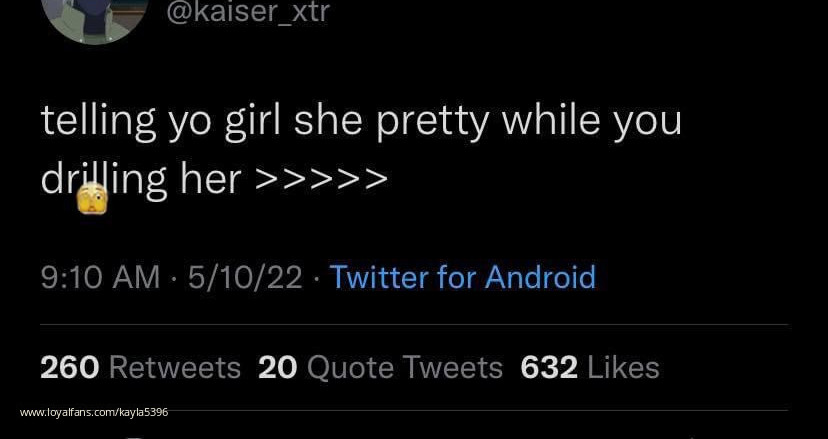View the 260 Retweets list
The image size is (828, 439).
[x=140, y=367]
